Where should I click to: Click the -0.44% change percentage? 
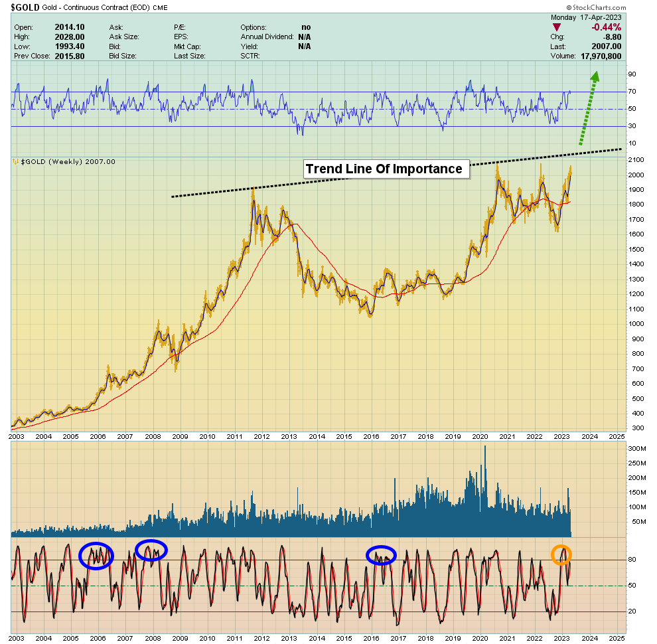tap(607, 27)
